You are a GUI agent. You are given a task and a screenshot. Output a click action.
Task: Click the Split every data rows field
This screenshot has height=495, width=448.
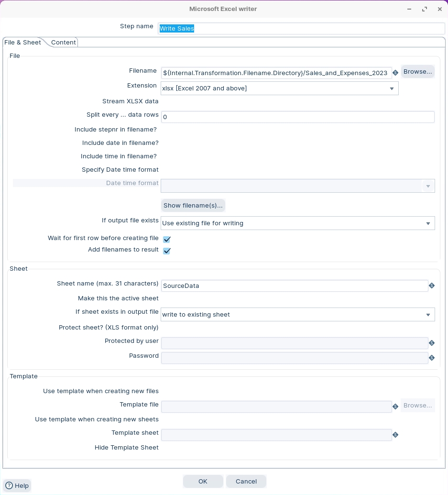(297, 117)
